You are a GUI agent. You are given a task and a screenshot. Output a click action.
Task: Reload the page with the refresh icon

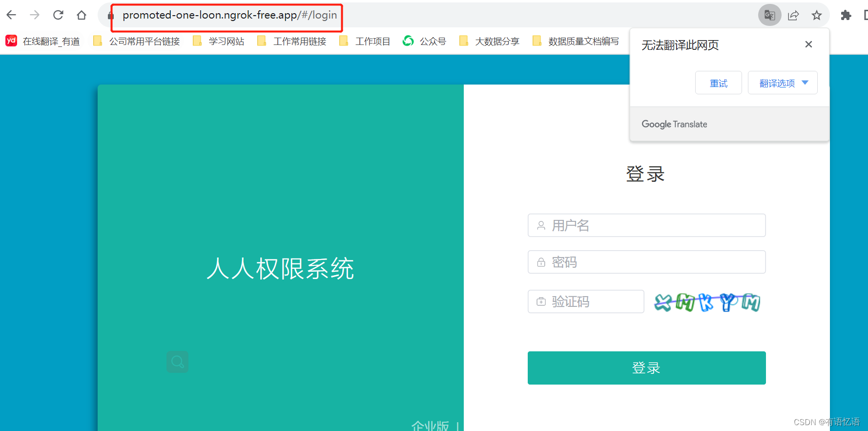click(x=58, y=15)
